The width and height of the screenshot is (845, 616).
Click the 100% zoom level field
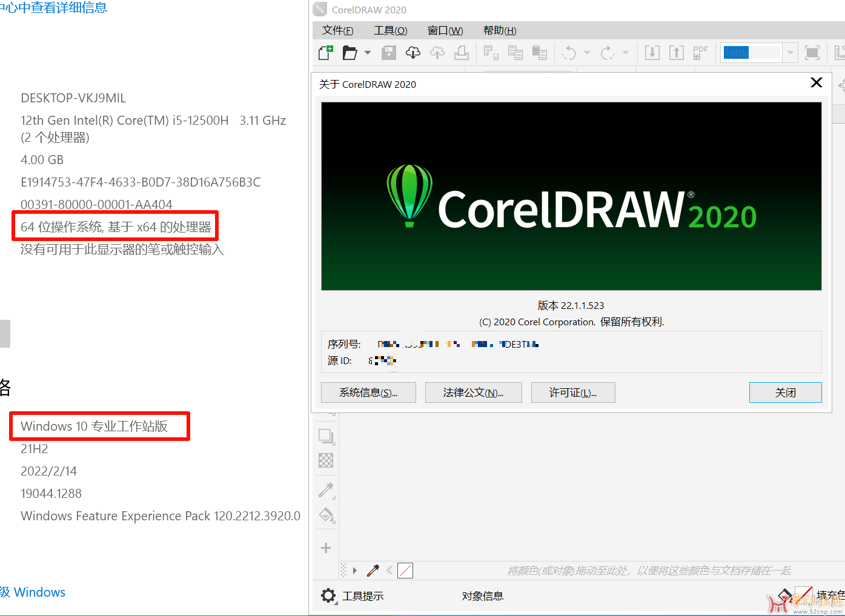[752, 53]
